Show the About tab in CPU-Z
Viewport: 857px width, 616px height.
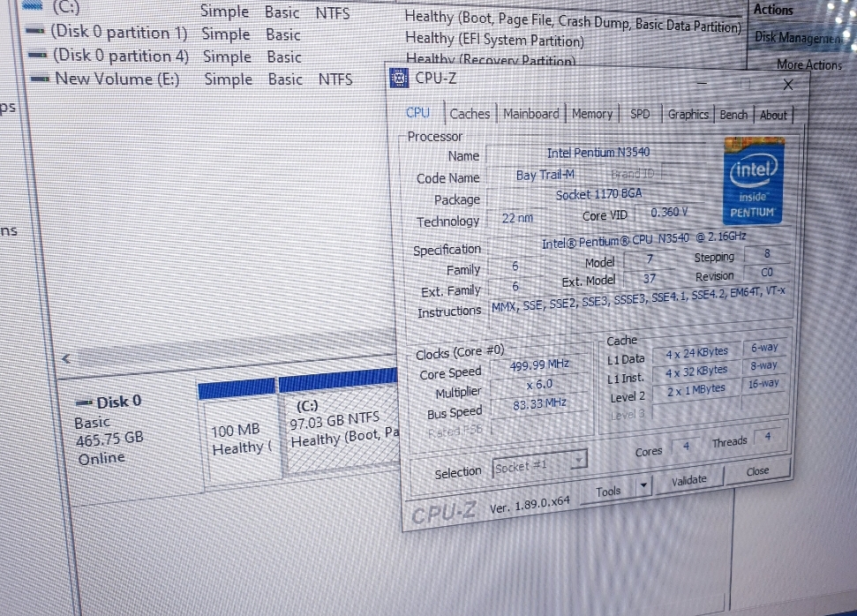click(x=773, y=115)
